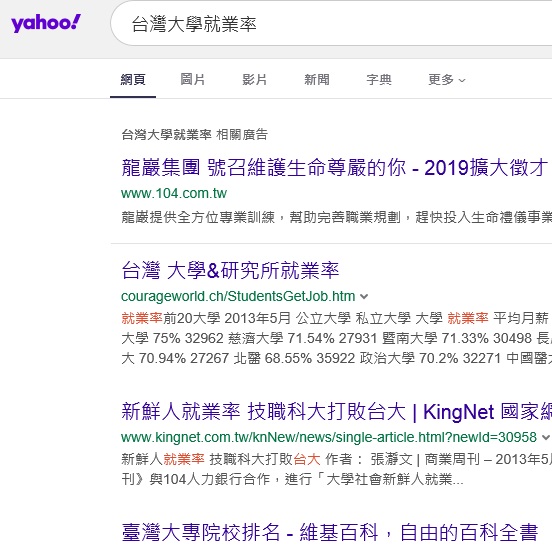Viewport: 552px width, 547px height.
Task: Switch to the 圖片 tab
Action: pyautogui.click(x=193, y=80)
